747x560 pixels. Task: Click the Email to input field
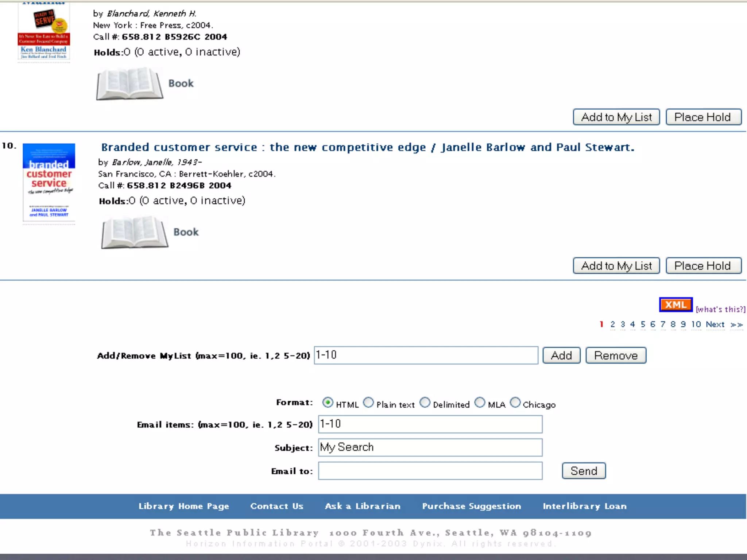430,471
